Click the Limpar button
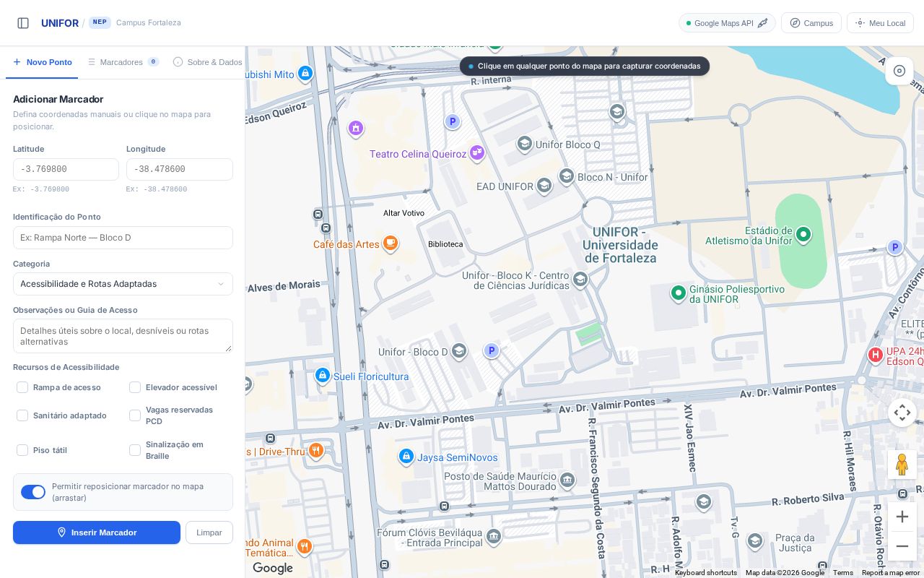Image resolution: width=924 pixels, height=578 pixels. pos(209,532)
